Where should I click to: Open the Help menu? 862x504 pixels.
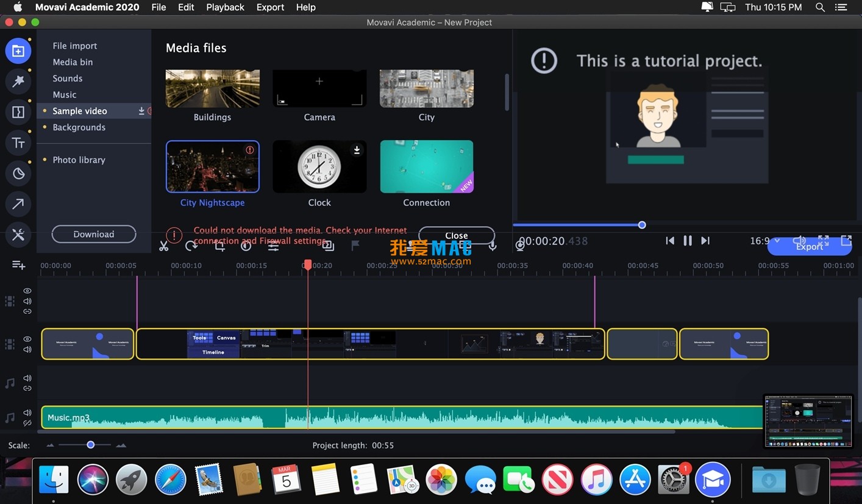305,7
